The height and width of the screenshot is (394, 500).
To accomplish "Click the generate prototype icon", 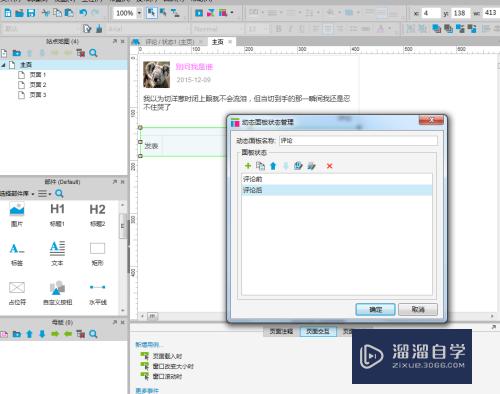I will [x=223, y=13].
